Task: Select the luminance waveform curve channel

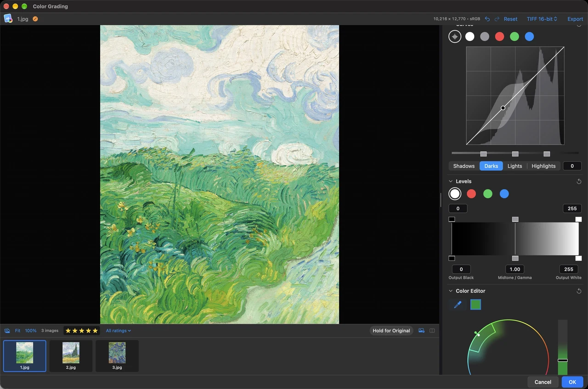Action: (x=455, y=37)
